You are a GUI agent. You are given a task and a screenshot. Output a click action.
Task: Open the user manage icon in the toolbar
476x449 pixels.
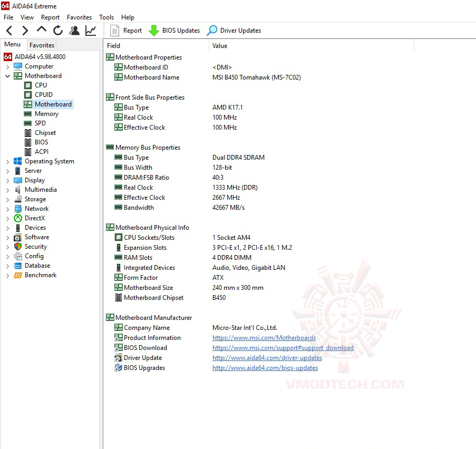click(x=74, y=31)
